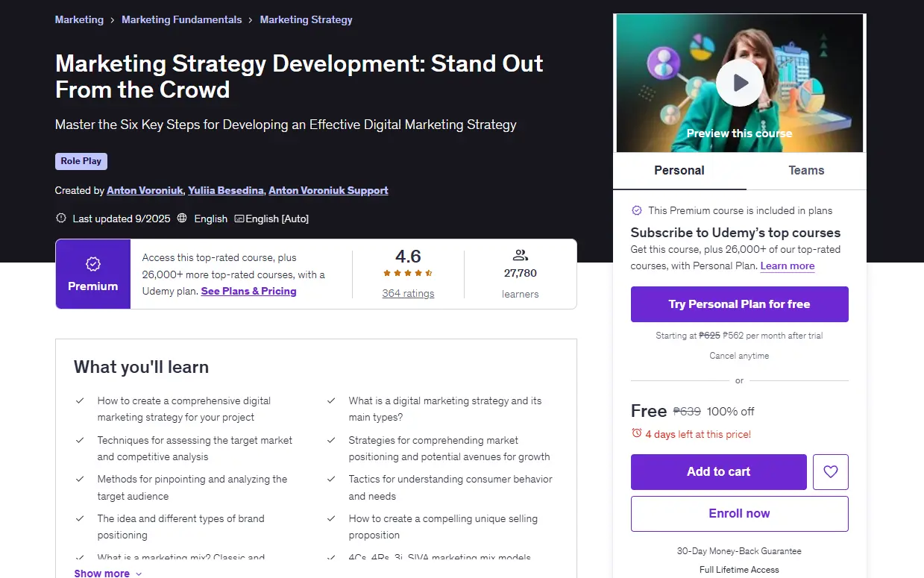Click '4 days left at this price!' text
924x578 pixels.
698,434
